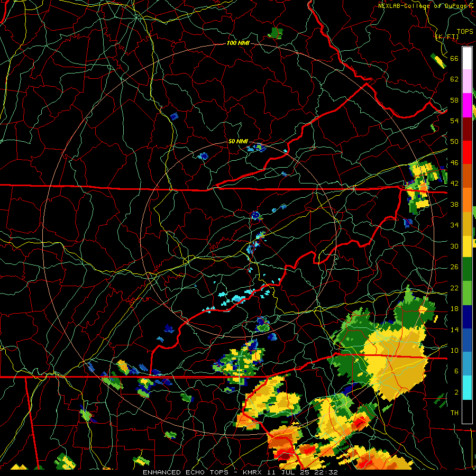Click the "50 NMI" range ring label
Image resolution: width=476 pixels, height=476 pixels.
pos(238,141)
